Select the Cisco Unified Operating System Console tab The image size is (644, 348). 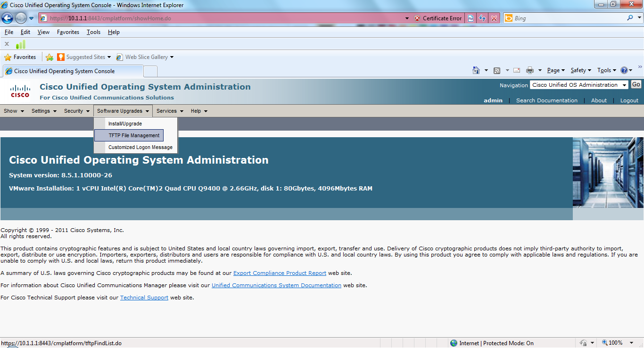point(73,71)
